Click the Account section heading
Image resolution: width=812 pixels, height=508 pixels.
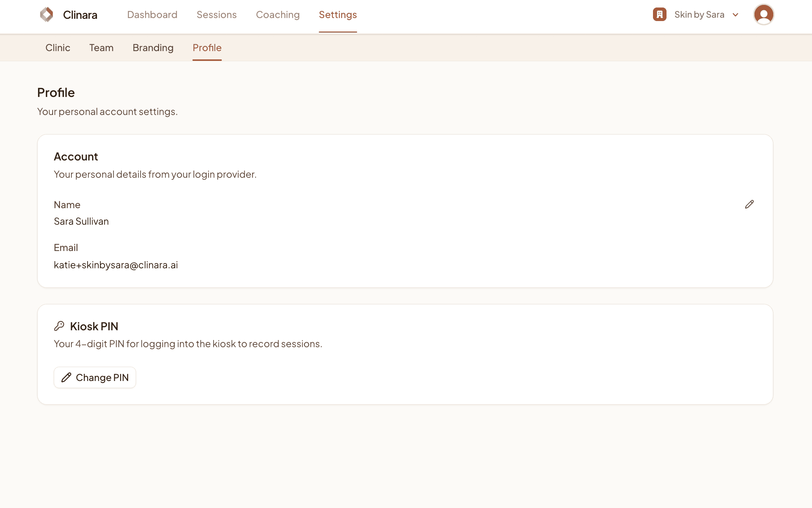tap(76, 157)
